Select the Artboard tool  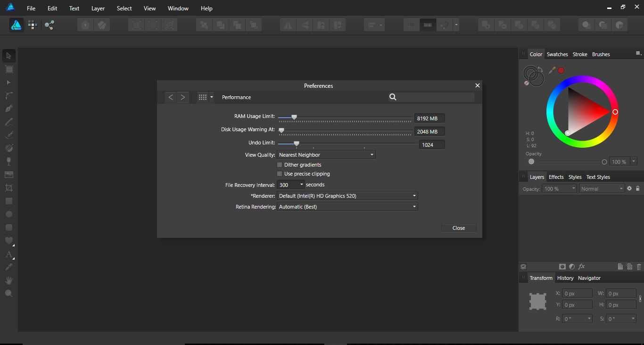click(8, 69)
